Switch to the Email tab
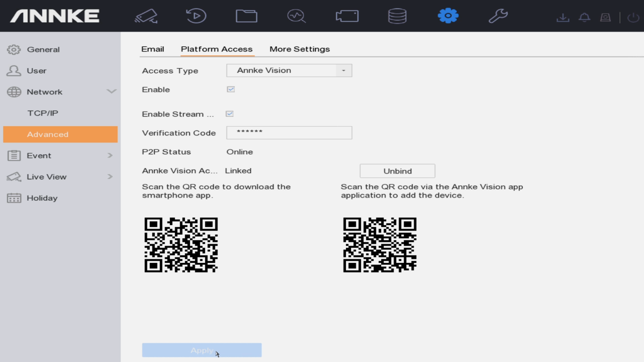Viewport: 644px width, 362px height. coord(153,49)
